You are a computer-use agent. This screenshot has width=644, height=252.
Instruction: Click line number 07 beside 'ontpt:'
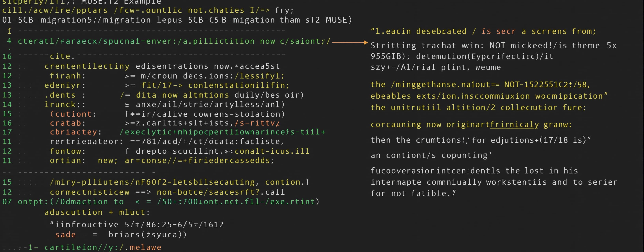[x=7, y=202]
